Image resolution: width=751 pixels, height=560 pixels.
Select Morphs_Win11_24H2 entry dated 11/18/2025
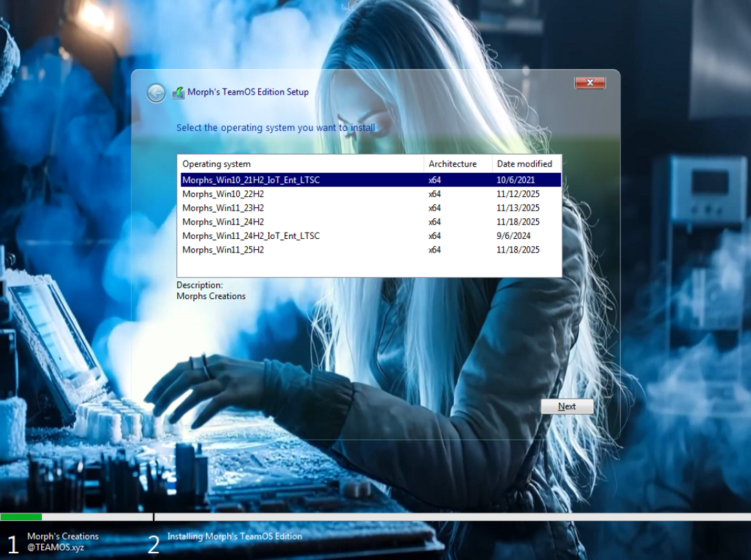point(371,222)
